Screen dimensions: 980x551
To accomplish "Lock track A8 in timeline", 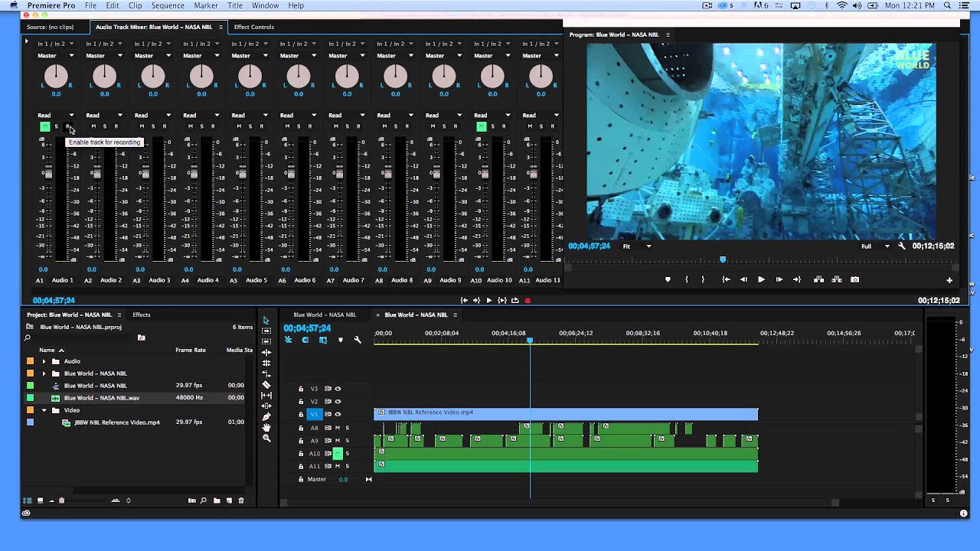I will click(301, 429).
